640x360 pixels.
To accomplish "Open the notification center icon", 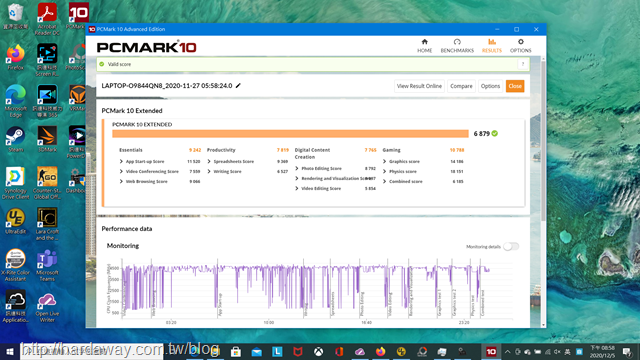I will click(x=627, y=351).
